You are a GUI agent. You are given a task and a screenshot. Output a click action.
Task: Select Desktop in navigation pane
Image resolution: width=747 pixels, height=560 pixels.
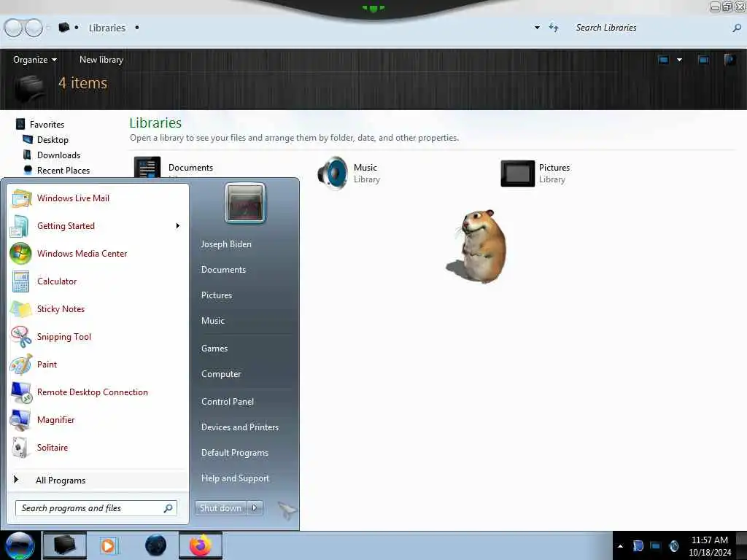coord(53,139)
